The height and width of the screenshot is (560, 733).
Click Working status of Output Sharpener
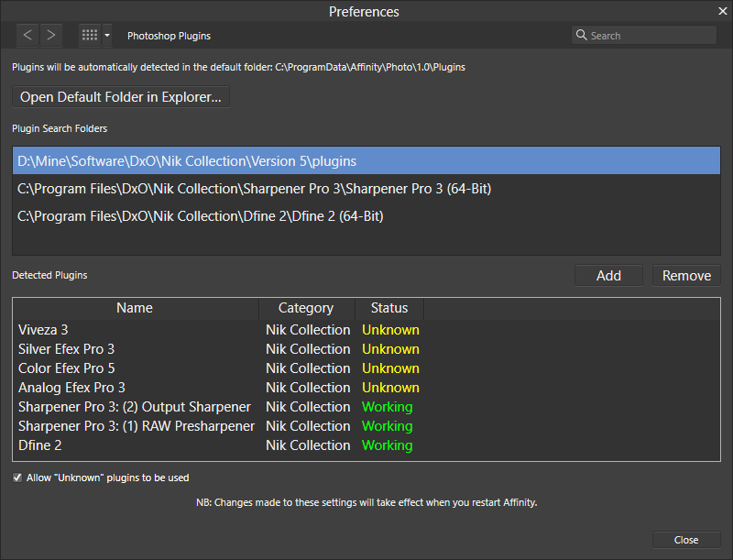[388, 407]
